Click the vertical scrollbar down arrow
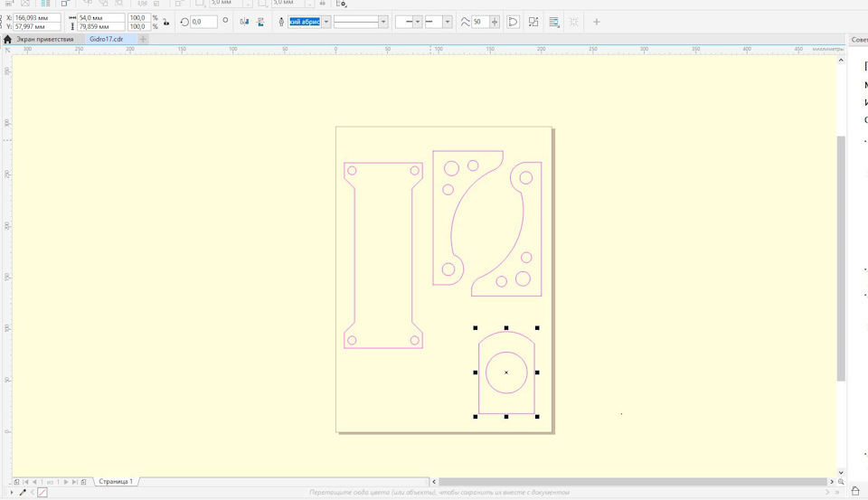The height and width of the screenshot is (500, 868). coord(841,472)
